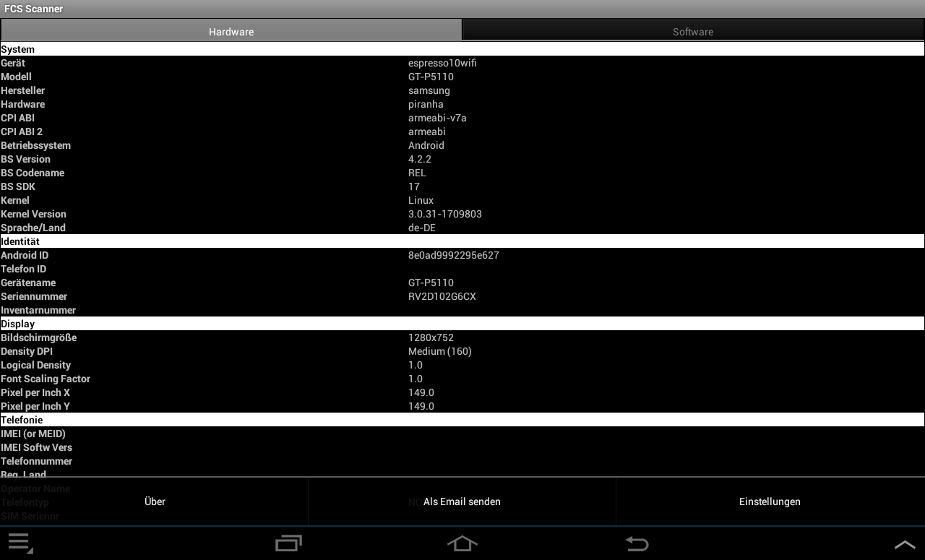This screenshot has width=925, height=560.
Task: Click the IMEI (or MEID) label
Action: click(x=33, y=434)
